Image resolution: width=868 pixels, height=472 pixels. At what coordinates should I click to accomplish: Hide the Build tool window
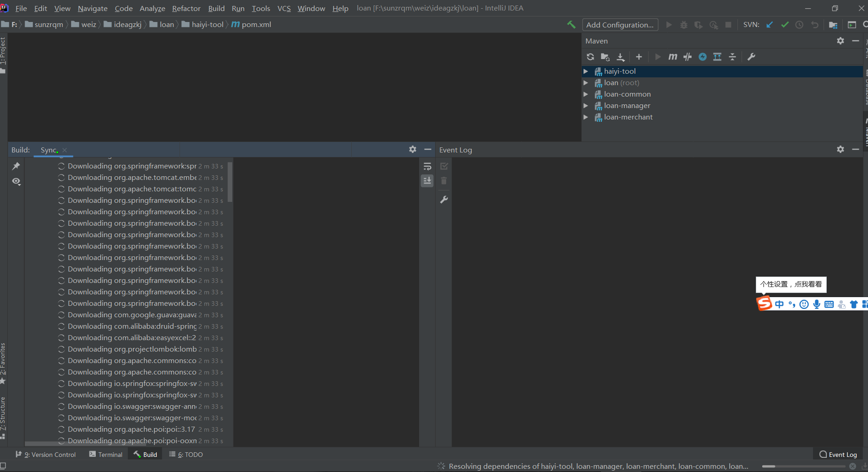point(428,149)
